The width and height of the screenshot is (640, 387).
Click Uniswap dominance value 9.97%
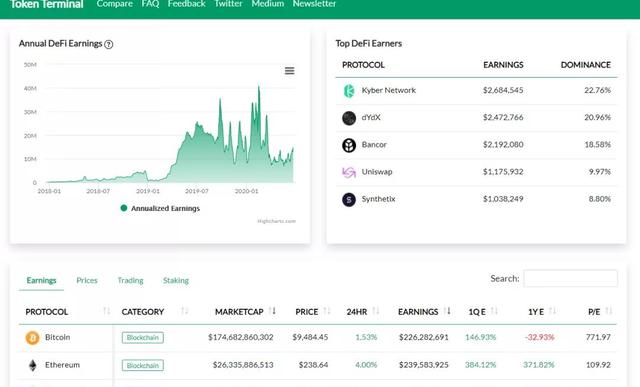[600, 172]
